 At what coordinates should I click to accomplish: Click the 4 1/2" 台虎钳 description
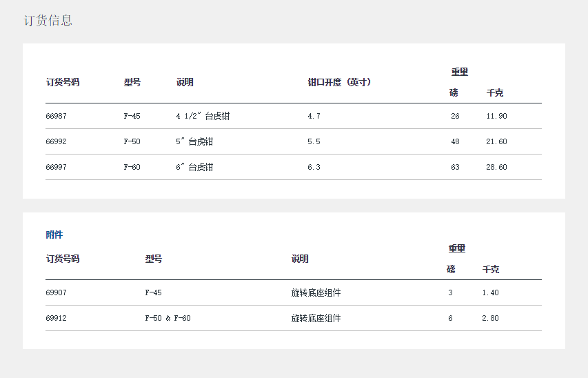(x=203, y=116)
